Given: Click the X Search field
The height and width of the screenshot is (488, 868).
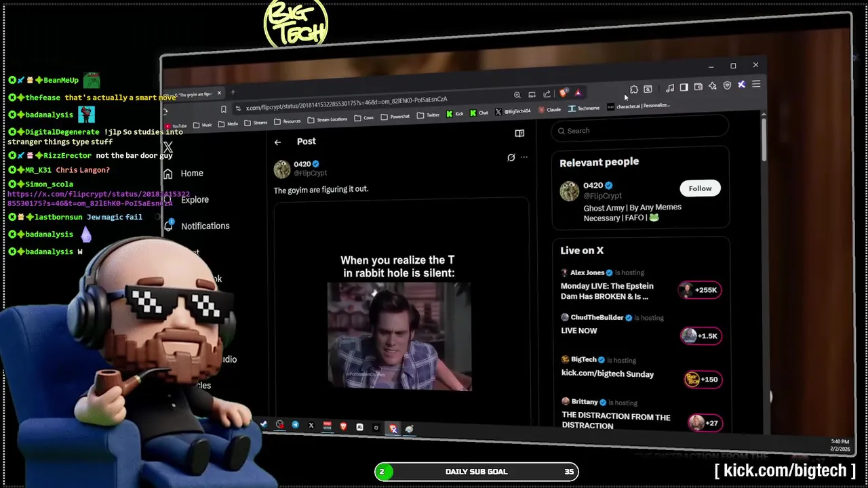Looking at the screenshot, I should click(x=639, y=130).
